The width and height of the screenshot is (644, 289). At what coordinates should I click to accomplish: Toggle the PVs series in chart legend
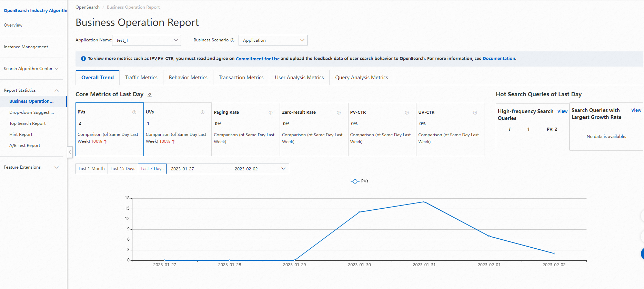pyautogui.click(x=360, y=181)
